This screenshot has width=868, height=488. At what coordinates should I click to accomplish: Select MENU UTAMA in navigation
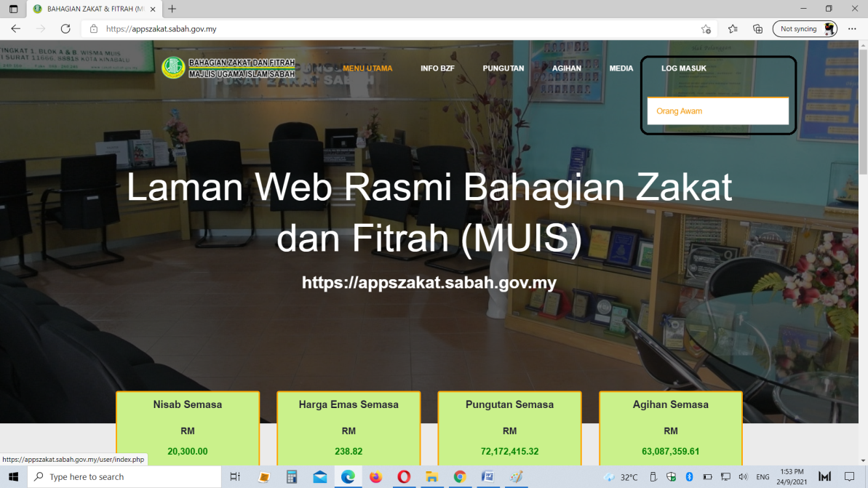[x=367, y=68]
